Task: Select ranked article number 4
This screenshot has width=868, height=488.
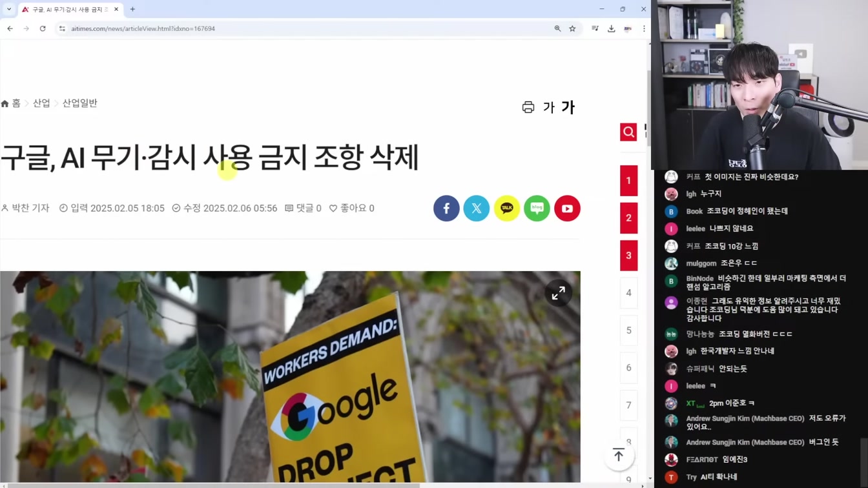Action: tap(628, 293)
